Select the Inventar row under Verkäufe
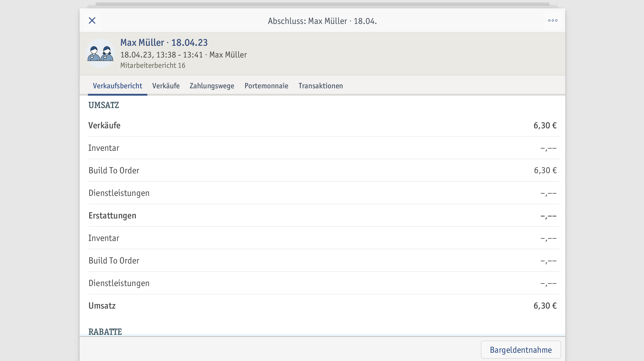 point(324,148)
